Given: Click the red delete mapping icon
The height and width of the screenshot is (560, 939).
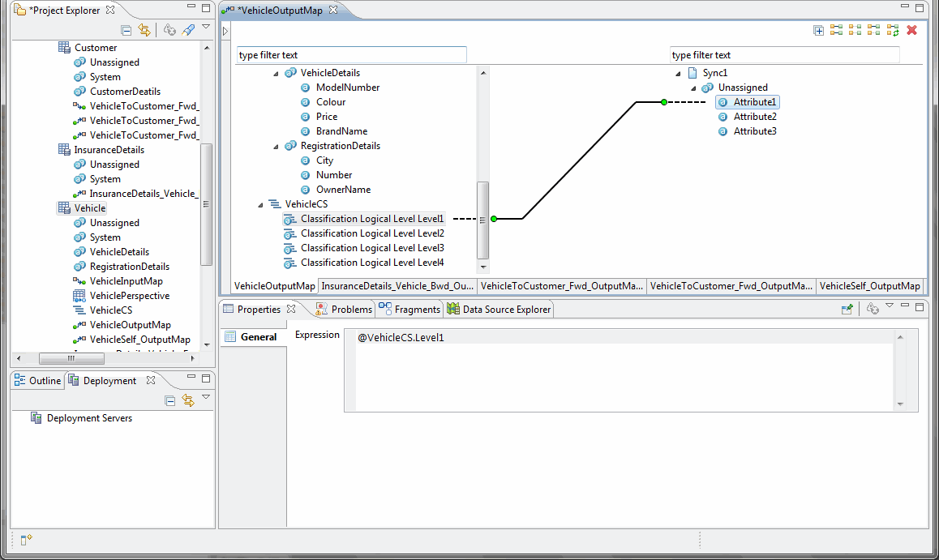Looking at the screenshot, I should (912, 30).
